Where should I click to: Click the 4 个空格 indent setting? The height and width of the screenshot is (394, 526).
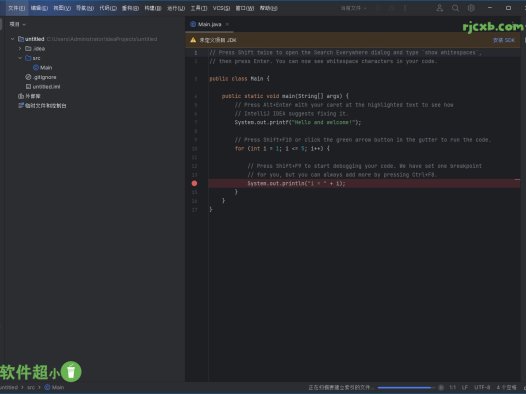point(507,388)
